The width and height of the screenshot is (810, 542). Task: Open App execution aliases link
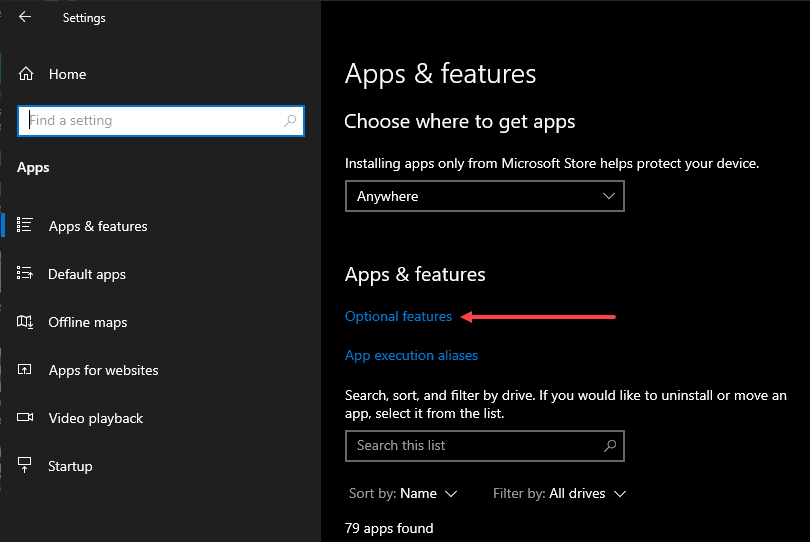[x=411, y=355]
